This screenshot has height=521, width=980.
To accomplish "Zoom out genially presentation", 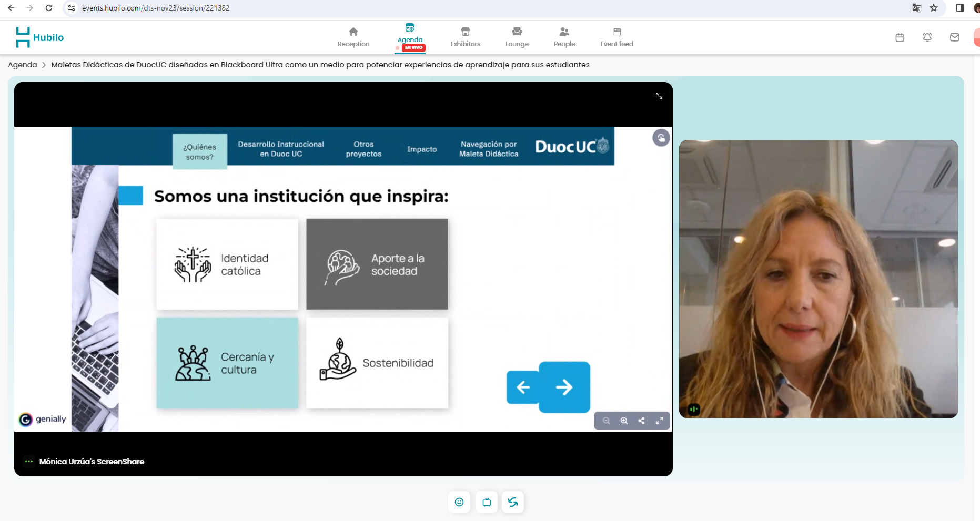I will pos(607,421).
